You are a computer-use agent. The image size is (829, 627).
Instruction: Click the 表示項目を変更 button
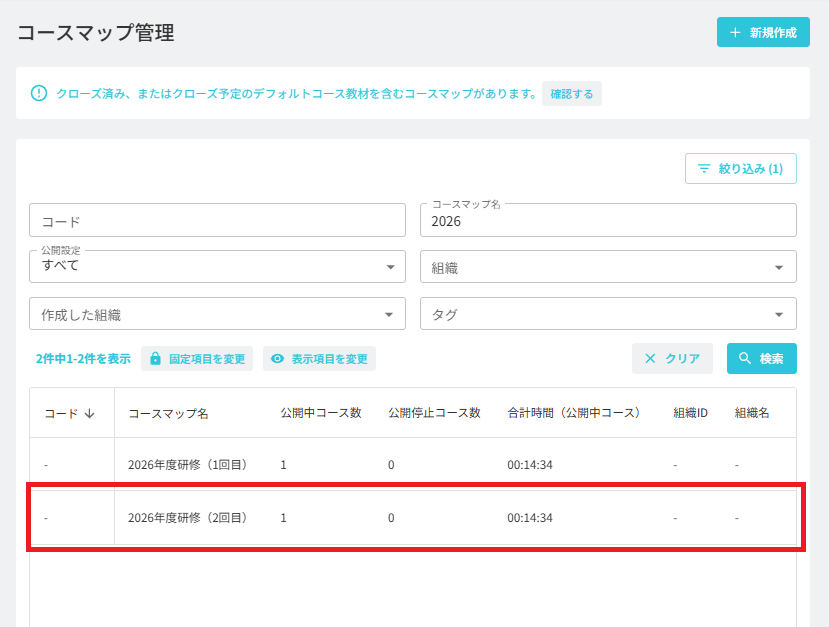coord(319,358)
